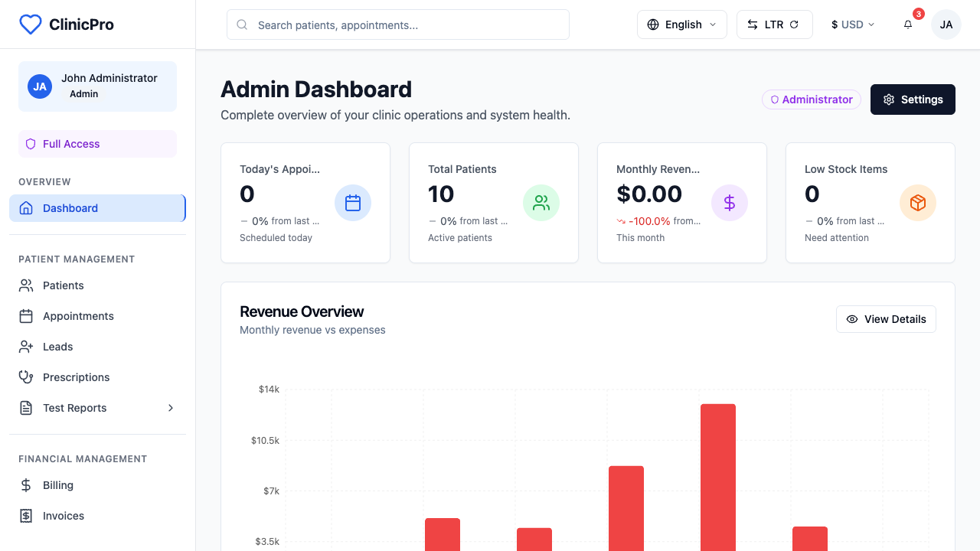Click the Administrator role badge
The image size is (980, 551).
[812, 99]
